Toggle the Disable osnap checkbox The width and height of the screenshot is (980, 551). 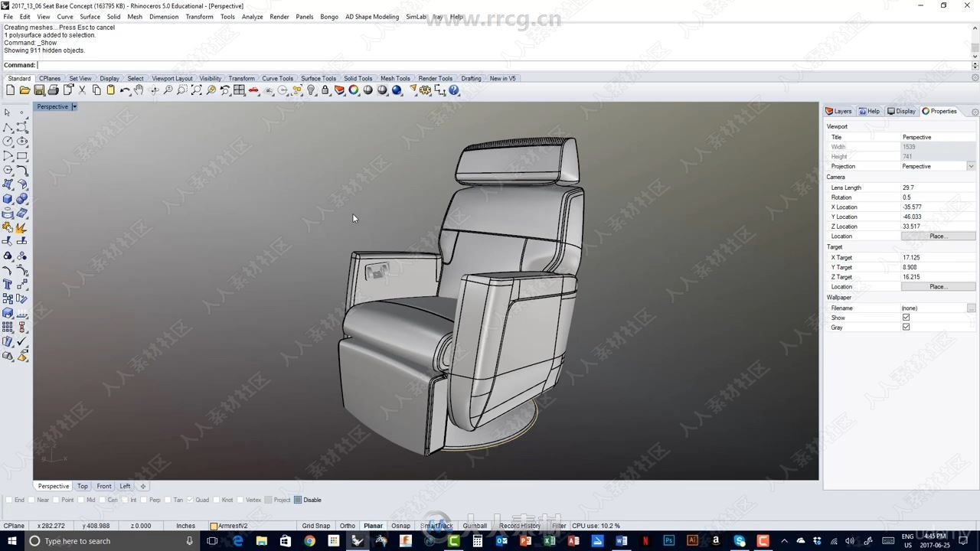(x=298, y=500)
